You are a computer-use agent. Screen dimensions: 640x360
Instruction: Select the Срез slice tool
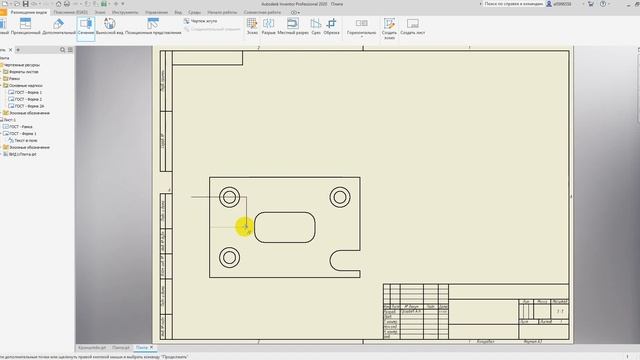(x=316, y=27)
